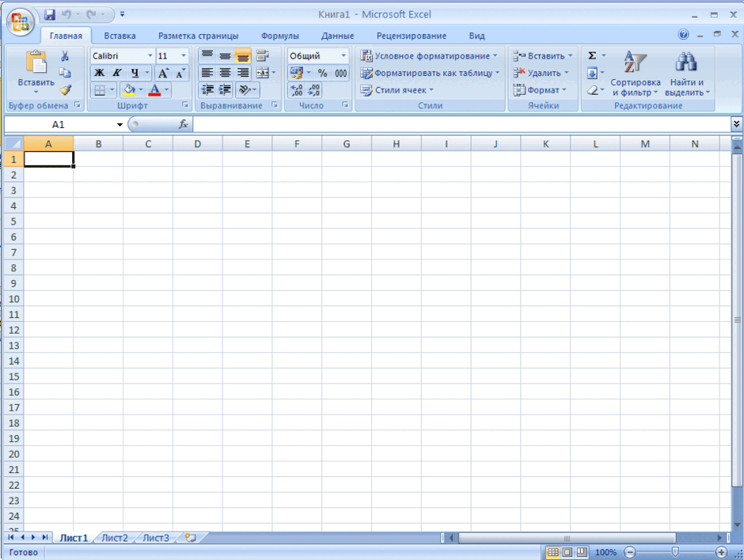744x560 pixels.
Task: Toggle bold Ж formatting
Action: [100, 73]
